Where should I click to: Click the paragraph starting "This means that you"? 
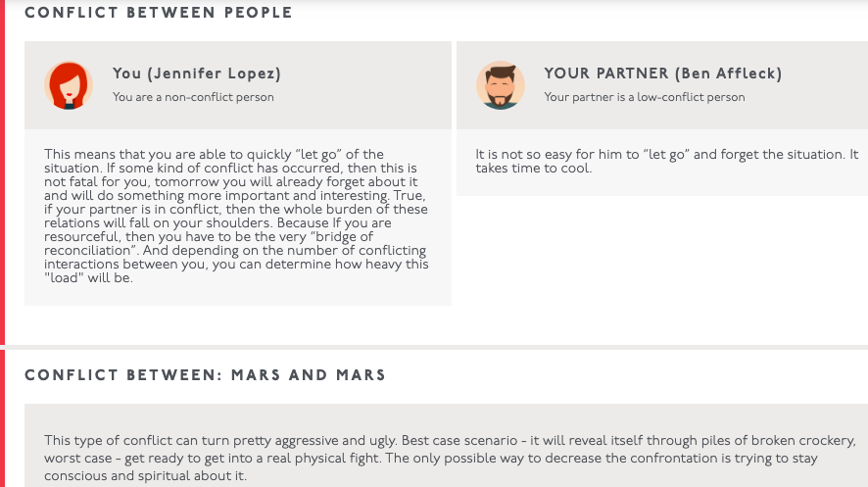tap(237, 216)
